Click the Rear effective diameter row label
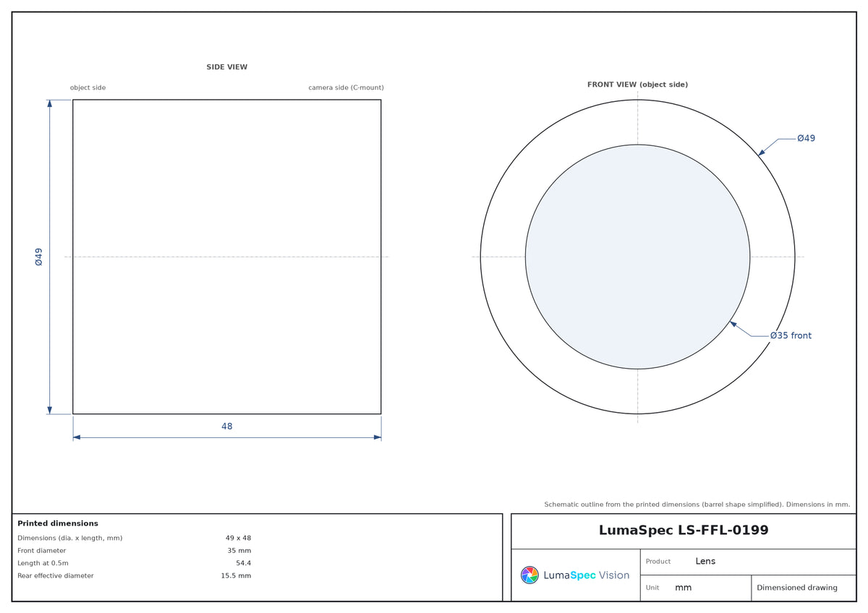The height and width of the screenshot is (613, 868). click(56, 576)
